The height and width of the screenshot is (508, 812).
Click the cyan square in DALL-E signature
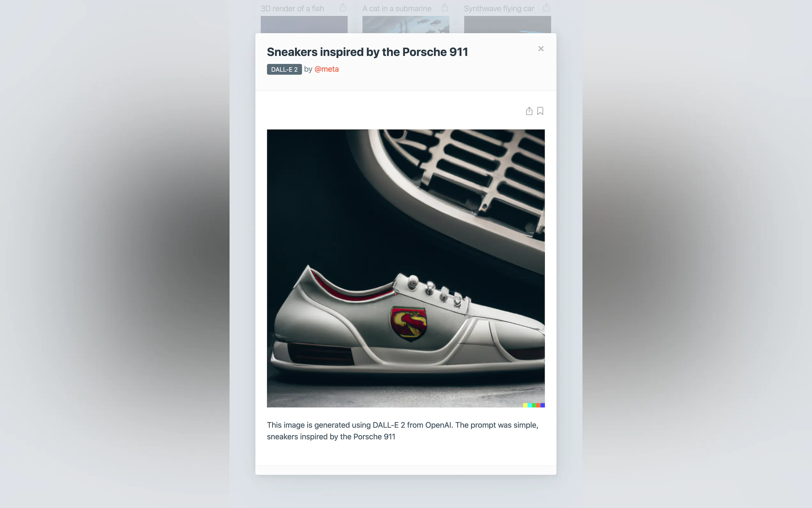click(529, 405)
